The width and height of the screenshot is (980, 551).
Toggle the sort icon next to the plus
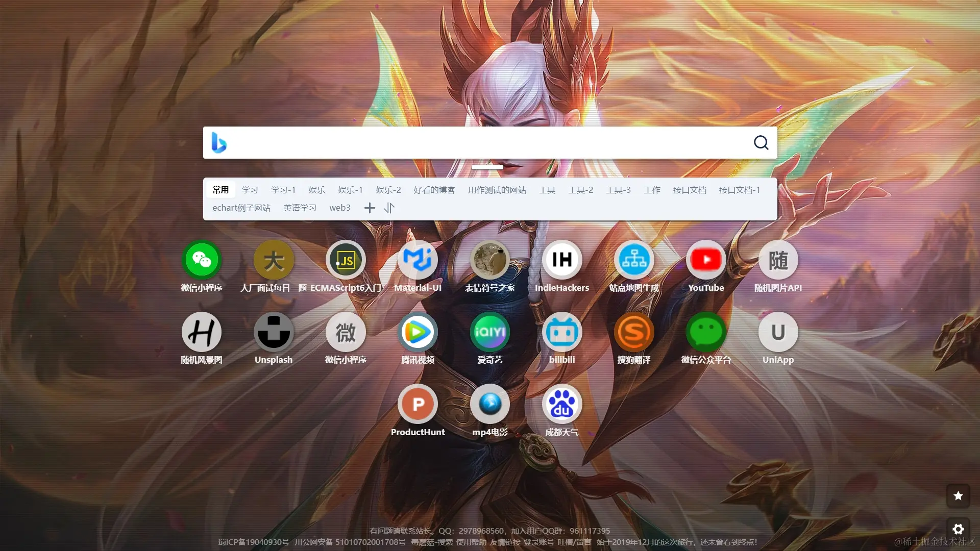(389, 208)
